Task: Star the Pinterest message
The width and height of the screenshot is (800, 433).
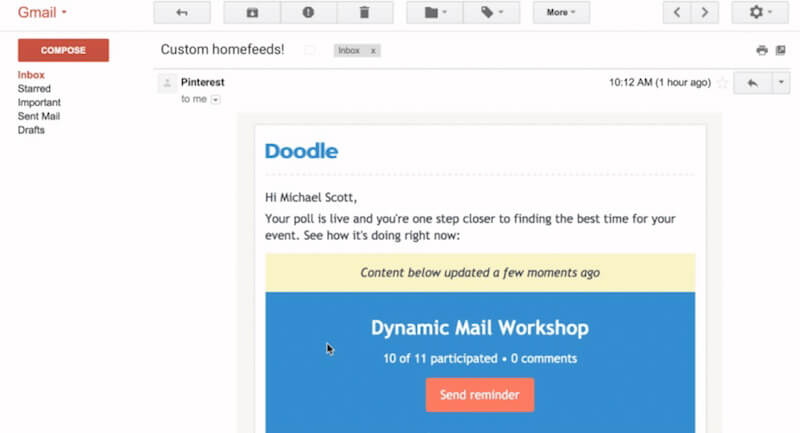Action: point(722,83)
